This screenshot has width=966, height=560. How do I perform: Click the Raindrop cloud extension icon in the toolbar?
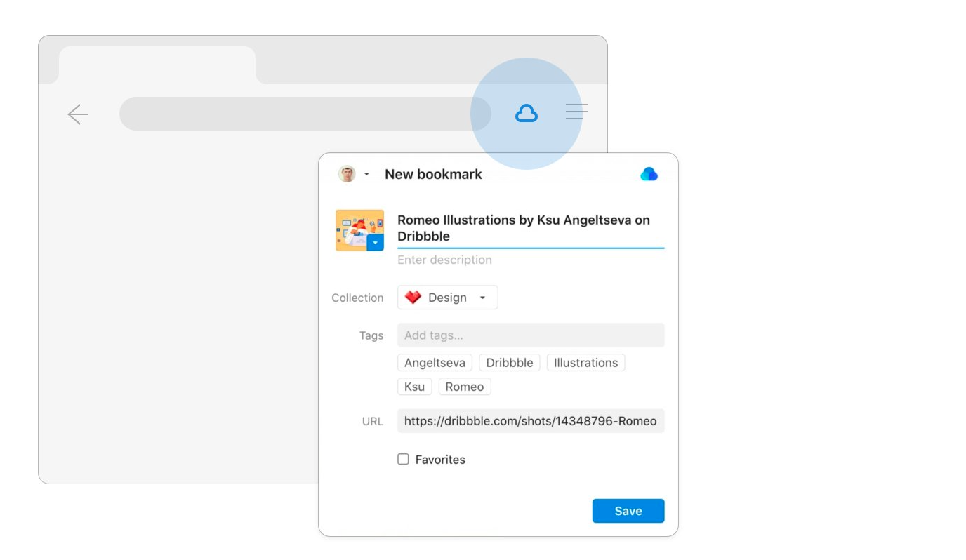(527, 114)
